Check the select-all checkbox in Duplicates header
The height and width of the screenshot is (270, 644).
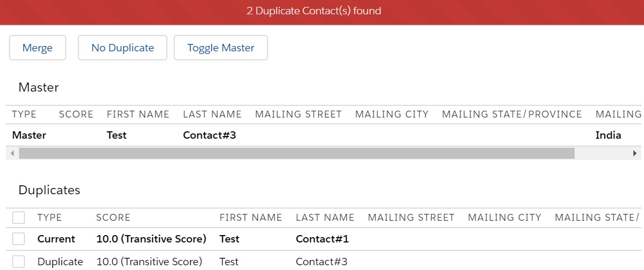click(x=19, y=218)
